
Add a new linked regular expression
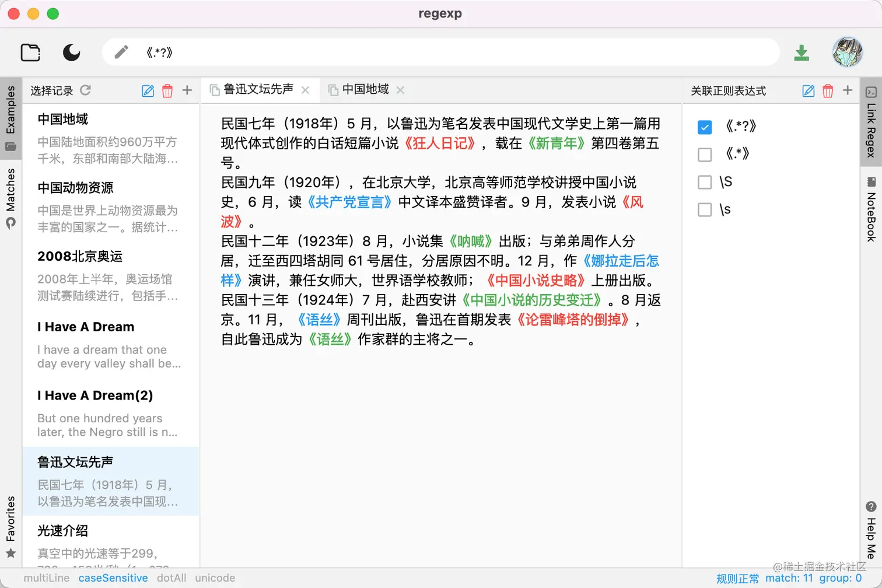coord(848,90)
